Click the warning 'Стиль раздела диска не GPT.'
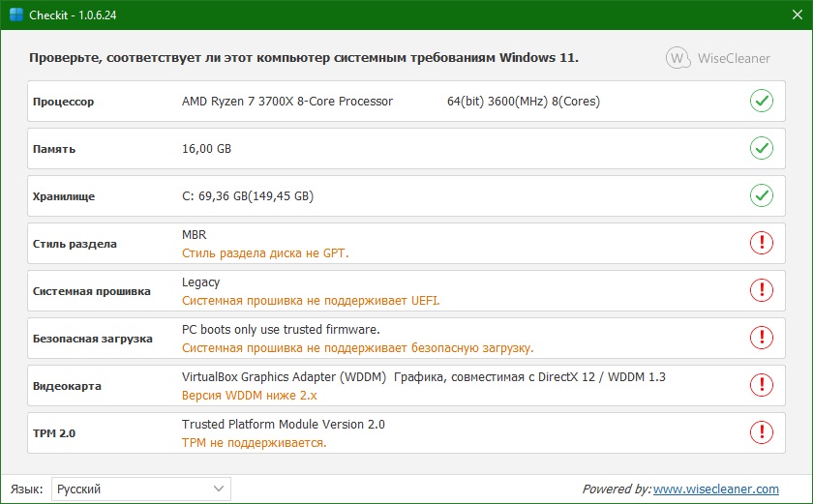Image resolution: width=813 pixels, height=504 pixels. tap(265, 253)
